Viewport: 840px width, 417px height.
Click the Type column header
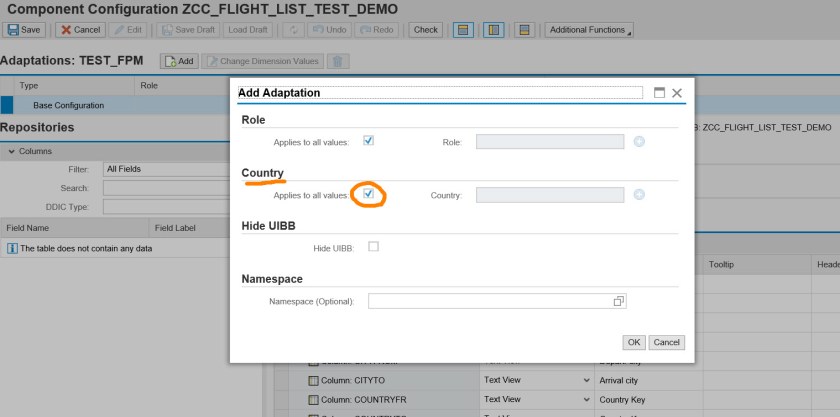(74, 85)
